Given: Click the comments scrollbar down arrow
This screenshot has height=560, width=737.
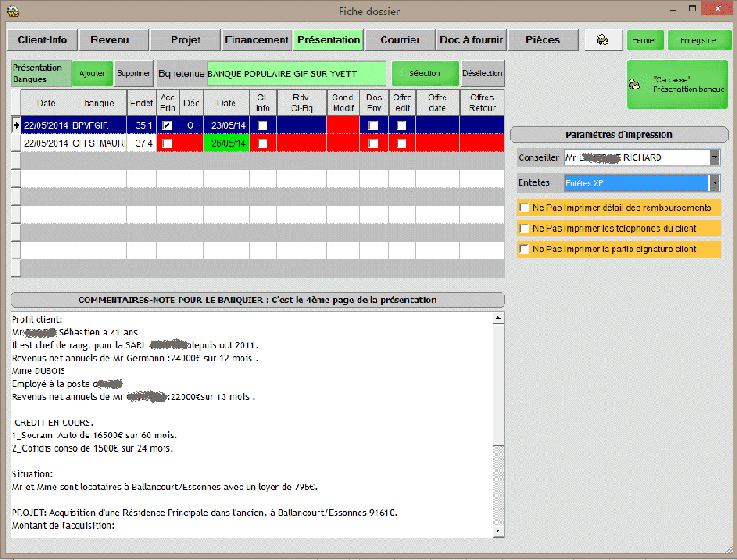Looking at the screenshot, I should coord(498,530).
